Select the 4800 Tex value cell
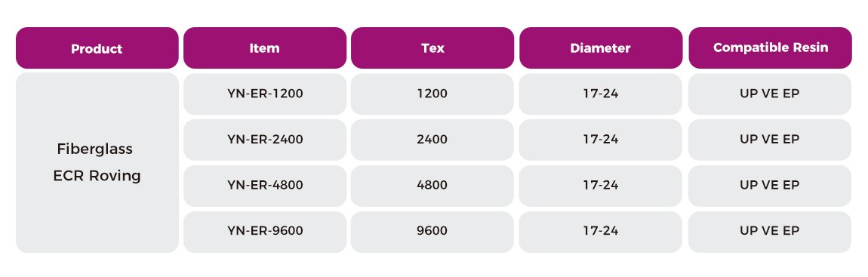 coord(432,186)
